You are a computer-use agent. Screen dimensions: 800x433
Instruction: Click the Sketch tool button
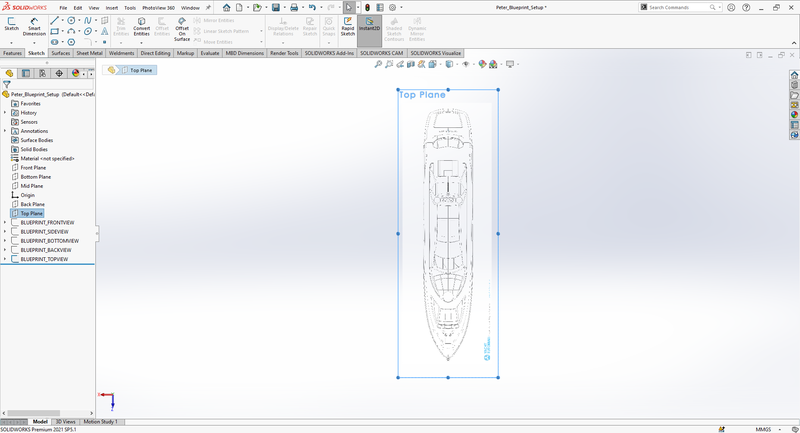11,24
